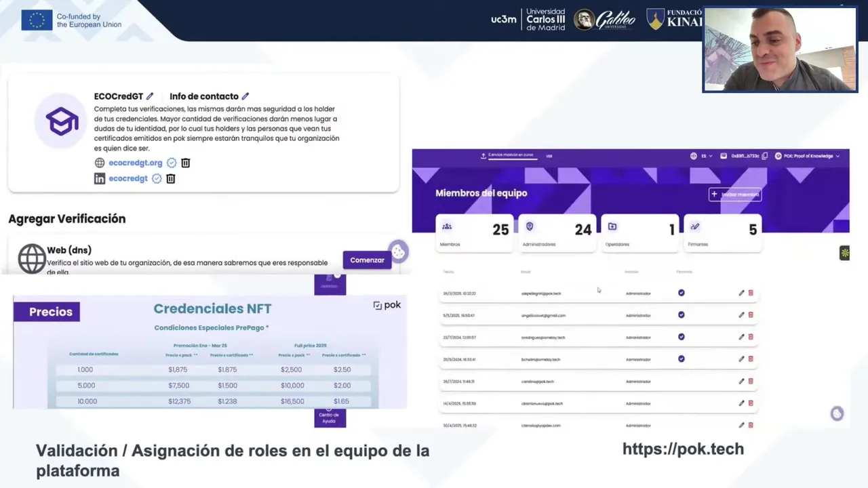Viewport: 868px width, 488px height.
Task: Toggle Firmante check for the 23/7/2024 member
Action: (682, 337)
